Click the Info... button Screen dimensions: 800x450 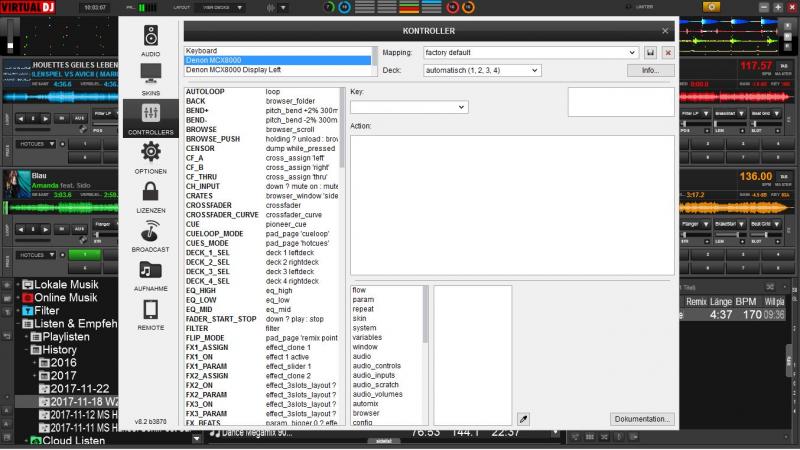pos(651,70)
